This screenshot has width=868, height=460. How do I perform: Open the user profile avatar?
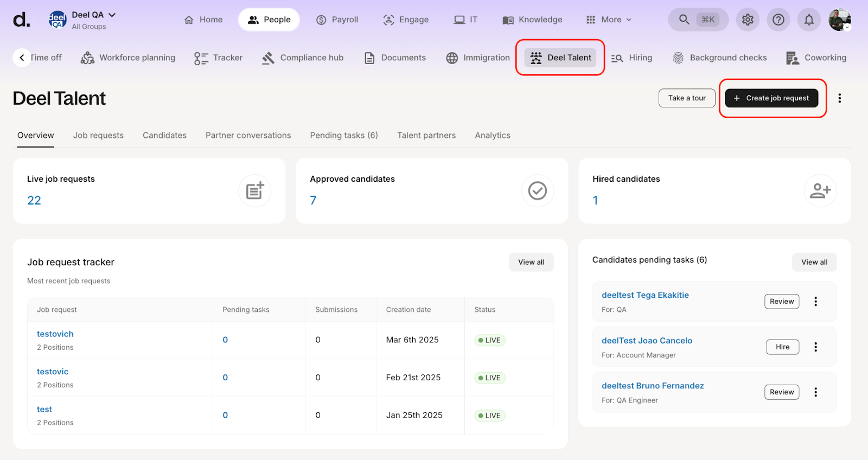840,20
